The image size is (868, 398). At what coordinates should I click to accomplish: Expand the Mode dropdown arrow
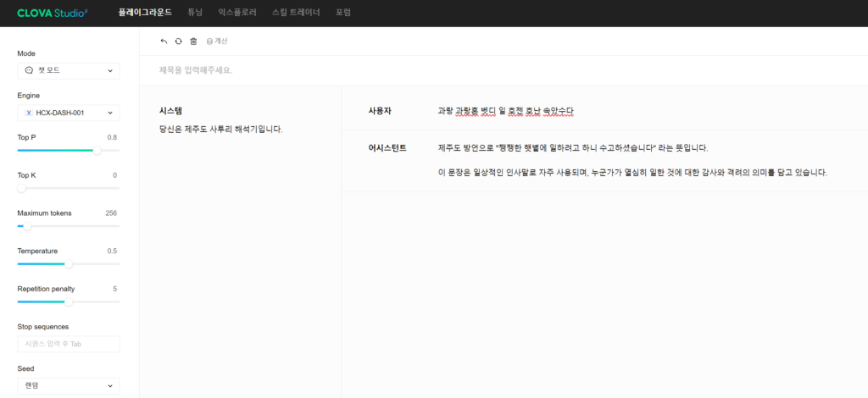click(109, 71)
